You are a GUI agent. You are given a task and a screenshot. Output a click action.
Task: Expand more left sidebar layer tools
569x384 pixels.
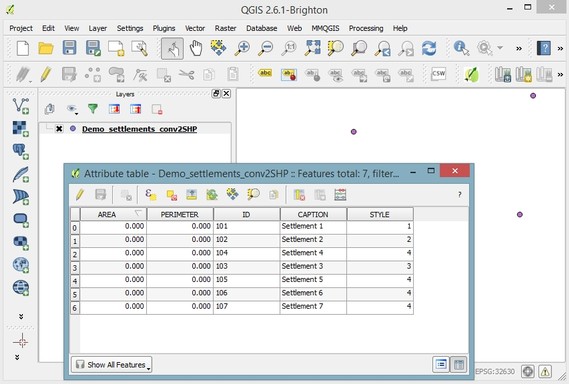pyautogui.click(x=21, y=317)
